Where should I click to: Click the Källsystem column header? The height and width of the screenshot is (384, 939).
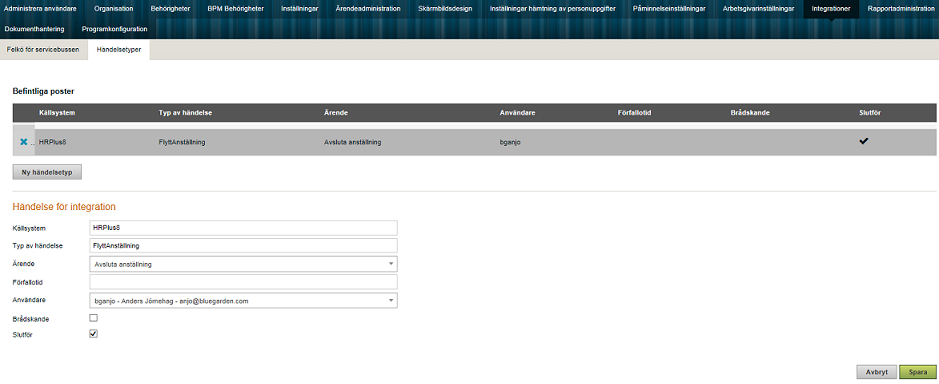click(57, 113)
